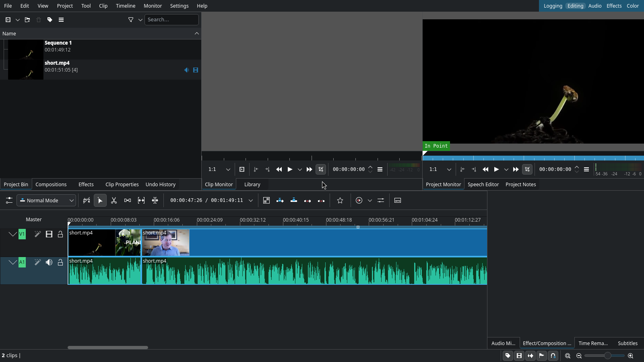Click the Master button above tracks

coord(34,220)
